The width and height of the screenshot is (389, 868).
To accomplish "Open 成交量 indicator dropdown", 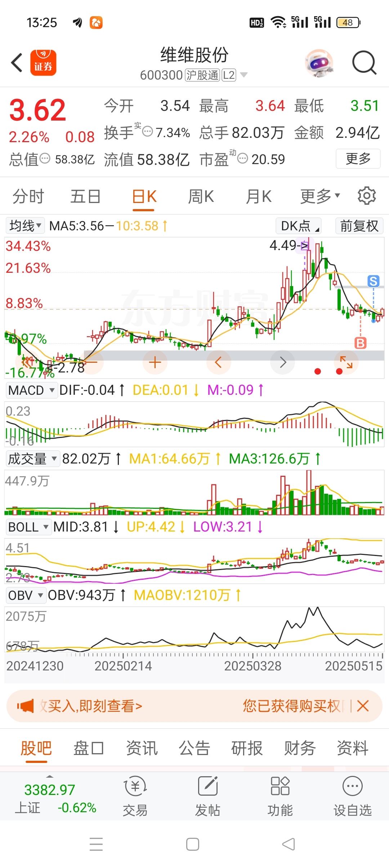I will (32, 459).
